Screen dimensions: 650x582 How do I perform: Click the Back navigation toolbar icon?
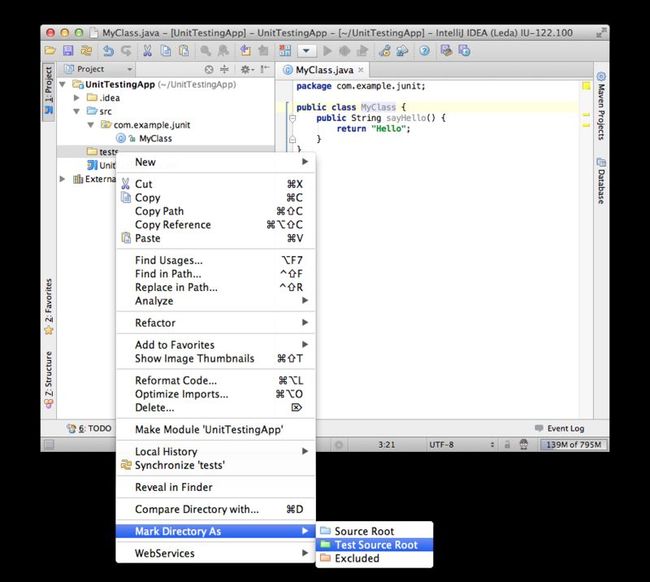click(x=245, y=51)
